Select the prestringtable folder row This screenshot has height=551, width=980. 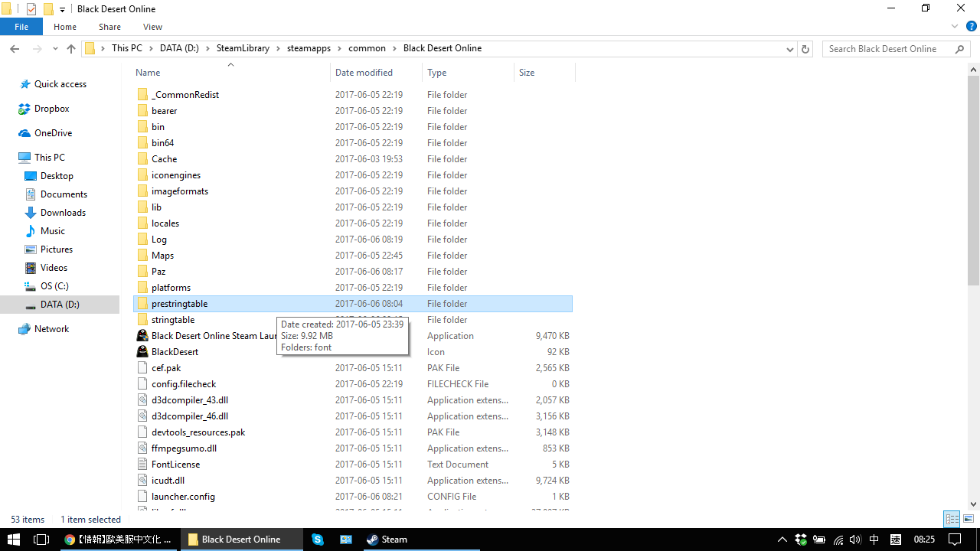[353, 304]
